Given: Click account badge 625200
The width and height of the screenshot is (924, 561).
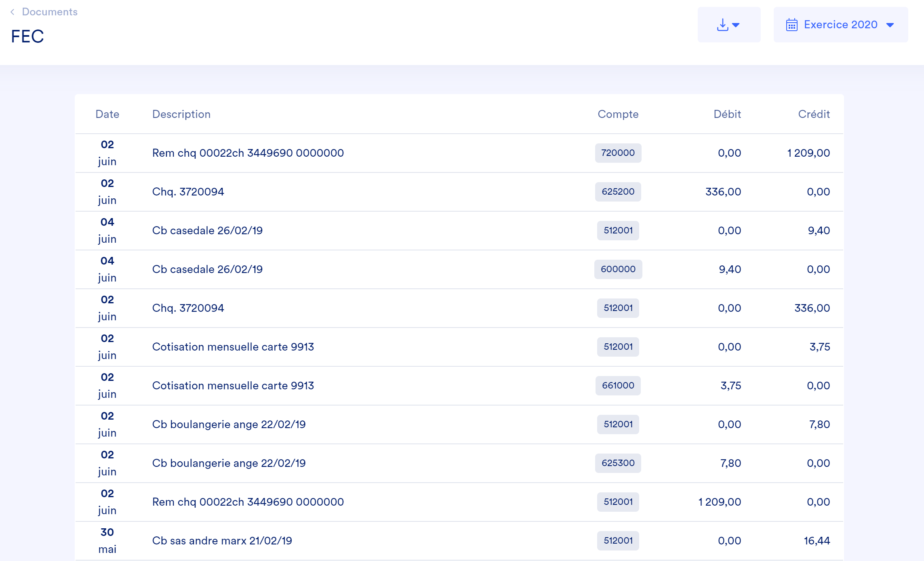Looking at the screenshot, I should pyautogui.click(x=618, y=192).
